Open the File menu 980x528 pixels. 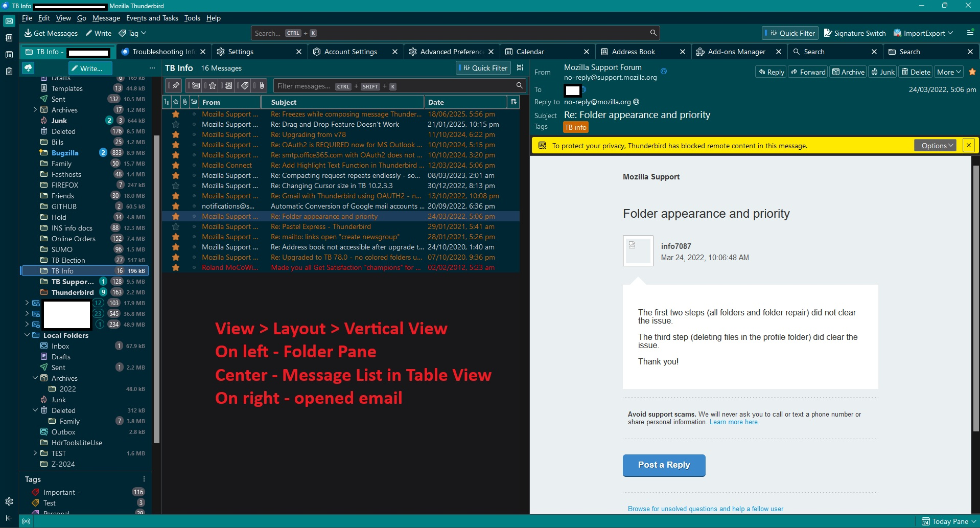tap(27, 18)
